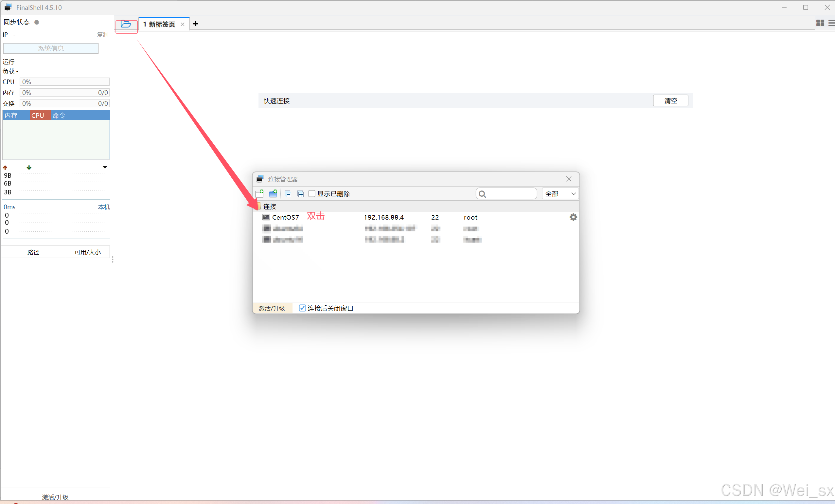Select the CentOS7 connection entry

(285, 217)
